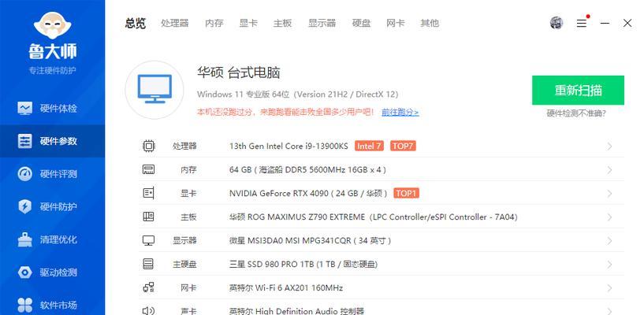Viewport: 644px width, 315px height.
Task: Click the 主板 motherboard icon
Action: [x=149, y=217]
